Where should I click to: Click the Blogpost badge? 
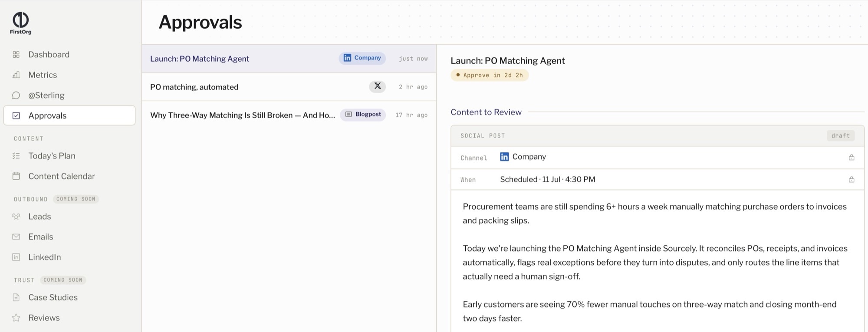pos(363,115)
